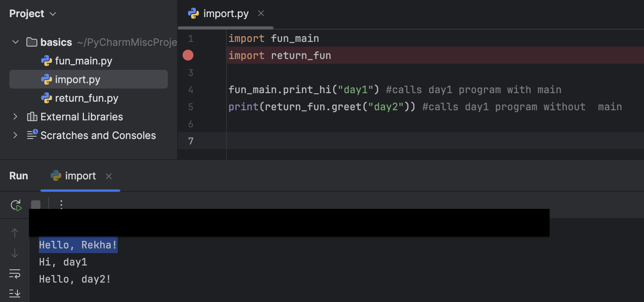The width and height of the screenshot is (644, 302).
Task: Toggle scroll to end of console output
Action: coord(15,293)
